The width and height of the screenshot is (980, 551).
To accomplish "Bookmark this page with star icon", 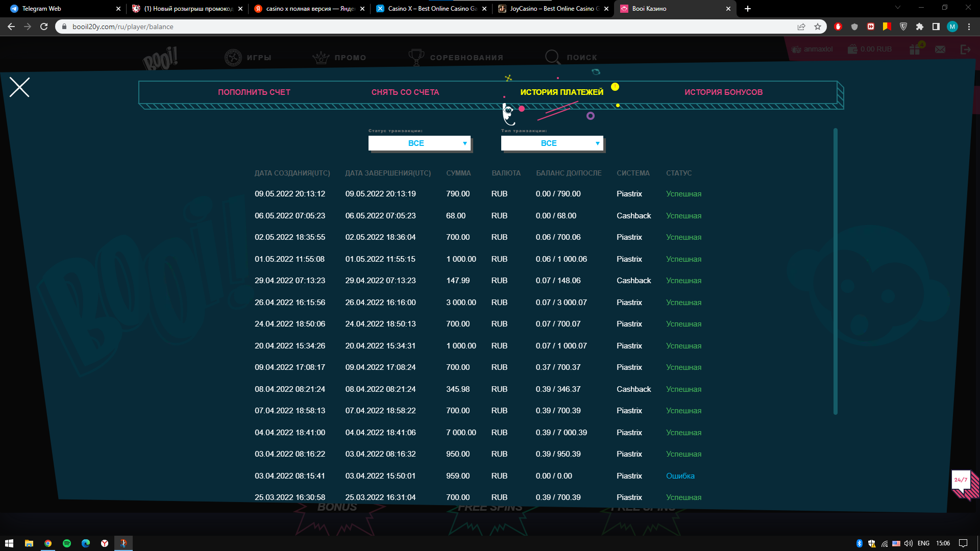I will pos(818,27).
